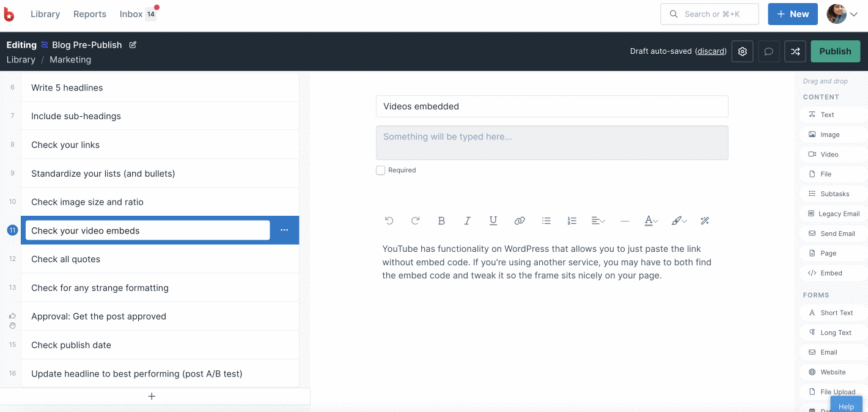This screenshot has width=868, height=412.
Task: Add a Page content widget
Action: tap(834, 253)
